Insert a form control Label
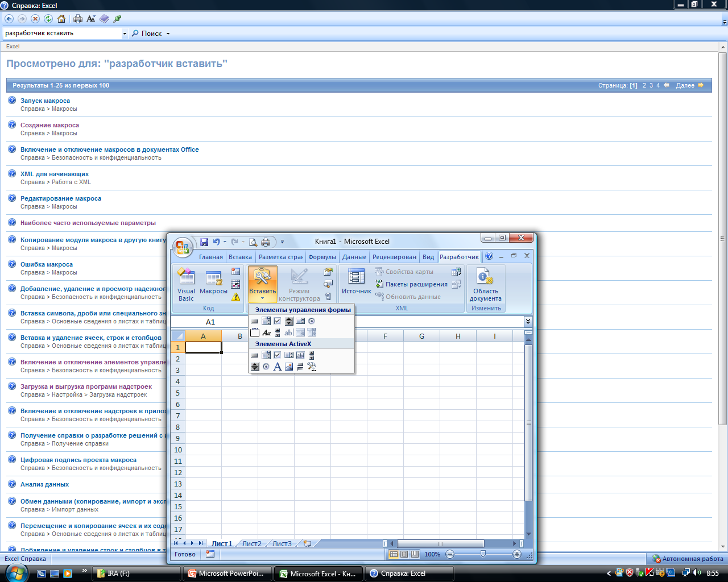 pyautogui.click(x=266, y=332)
